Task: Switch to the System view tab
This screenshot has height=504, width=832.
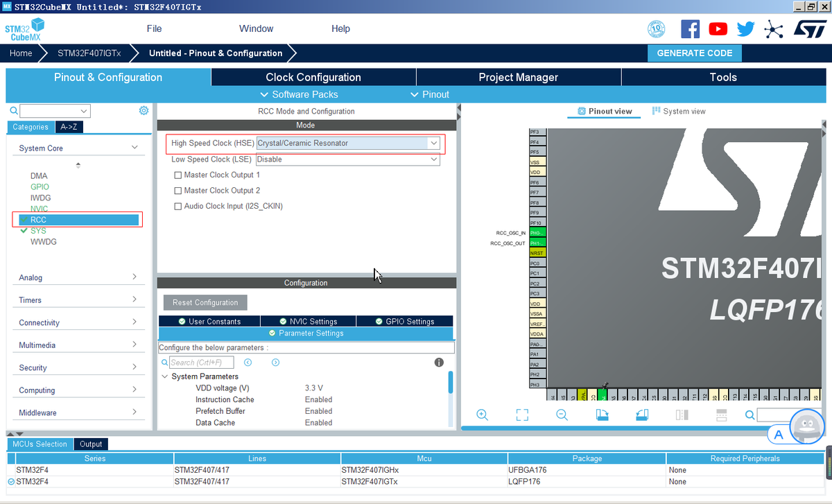Action: click(679, 111)
